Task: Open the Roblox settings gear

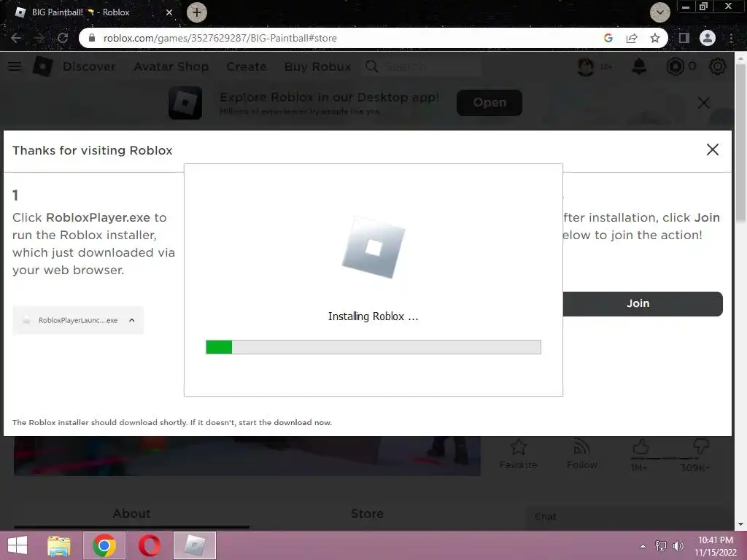Action: [718, 66]
